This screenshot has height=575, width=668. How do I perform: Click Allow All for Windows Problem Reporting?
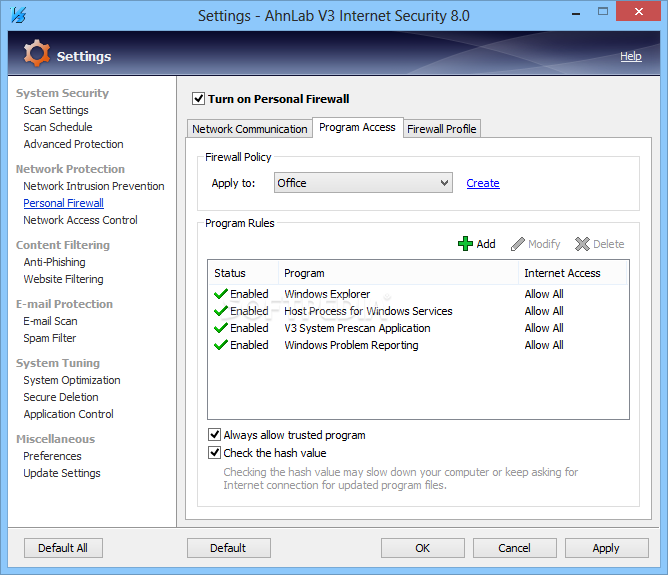click(x=544, y=345)
